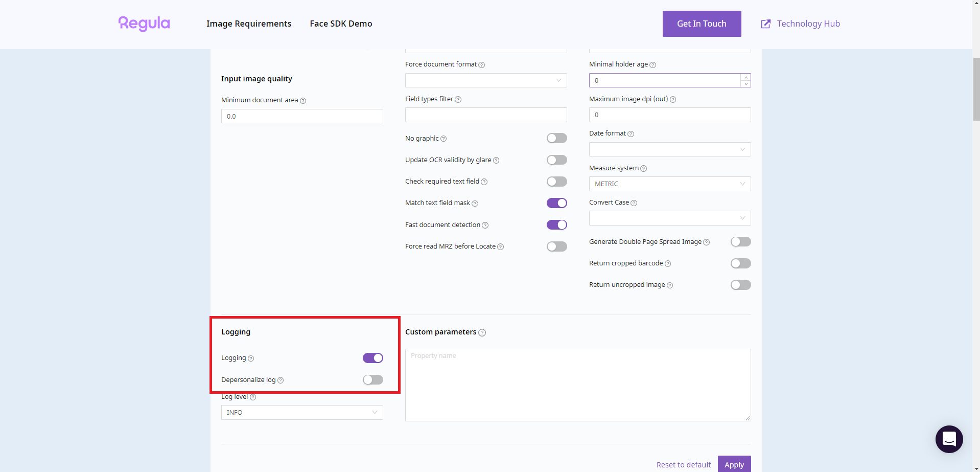Enable the Depersonalize log toggle
Image resolution: width=980 pixels, height=472 pixels.
(x=372, y=380)
